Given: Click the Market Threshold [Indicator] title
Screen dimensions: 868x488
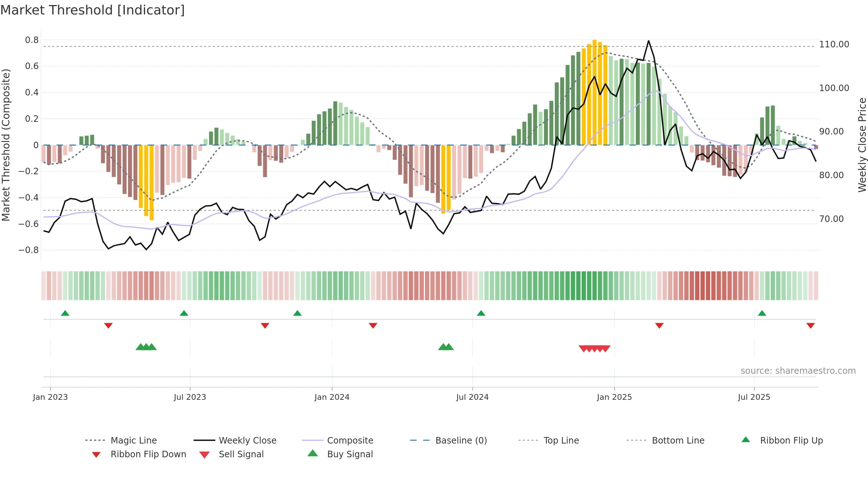Looking at the screenshot, I should [x=93, y=10].
